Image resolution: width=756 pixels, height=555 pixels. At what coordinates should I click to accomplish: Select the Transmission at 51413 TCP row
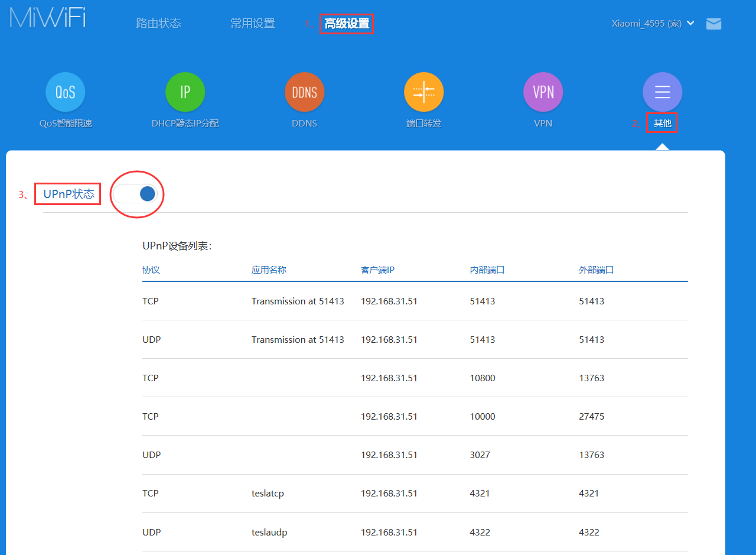tap(298, 301)
